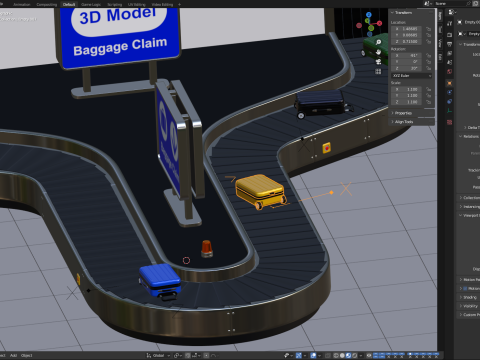Lock the Location X value
The height and width of the screenshot is (360, 480).
pos(429,29)
